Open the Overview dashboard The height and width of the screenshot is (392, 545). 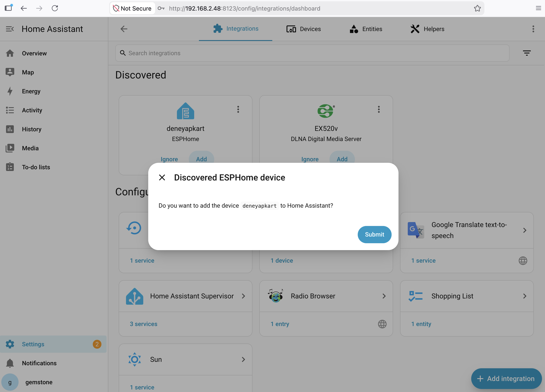53,53
